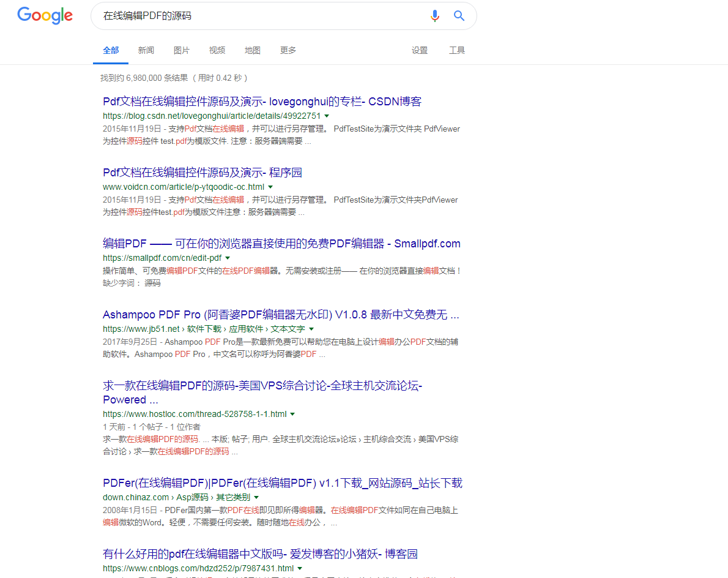
Task: Expand dropdown arrow next to smallpdf.com URL
Action: [x=228, y=258]
